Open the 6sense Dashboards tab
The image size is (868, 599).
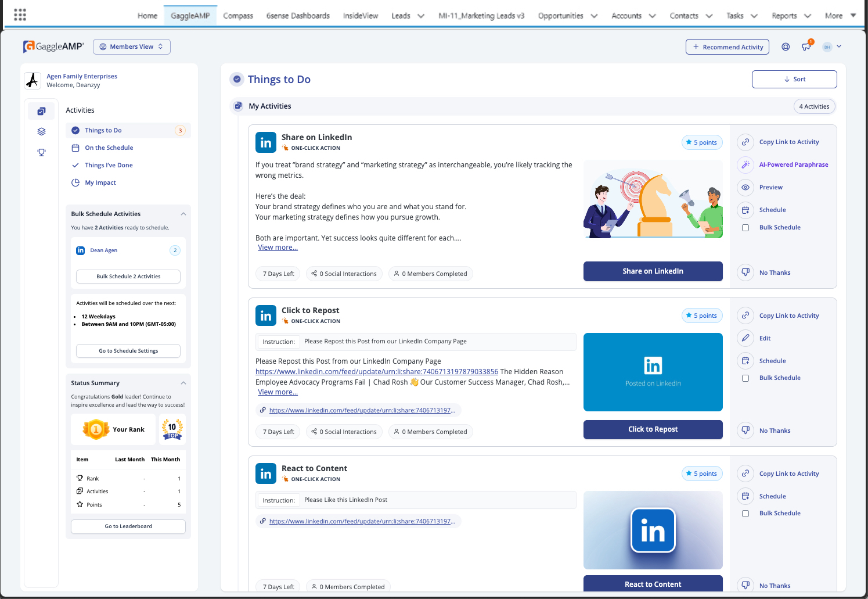click(x=298, y=16)
